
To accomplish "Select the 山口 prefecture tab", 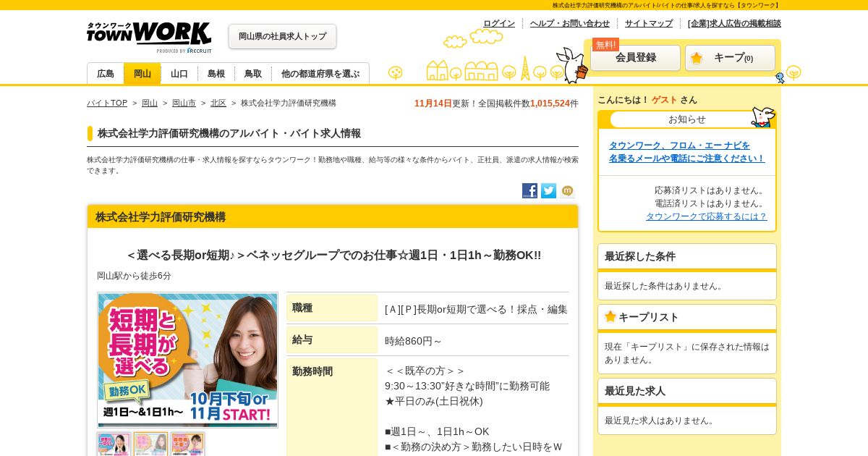I will pyautogui.click(x=179, y=74).
